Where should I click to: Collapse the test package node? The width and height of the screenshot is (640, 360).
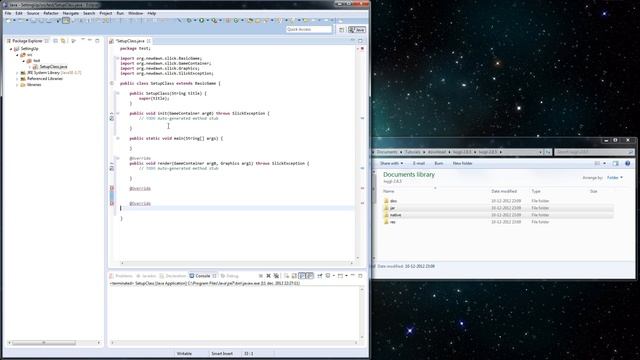(23, 61)
